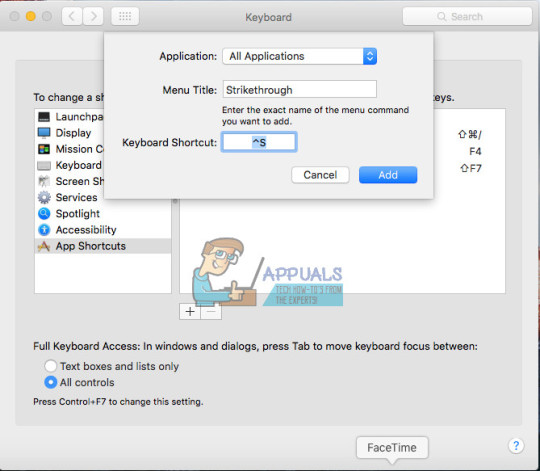Go back with the left chevron button

coord(72,16)
